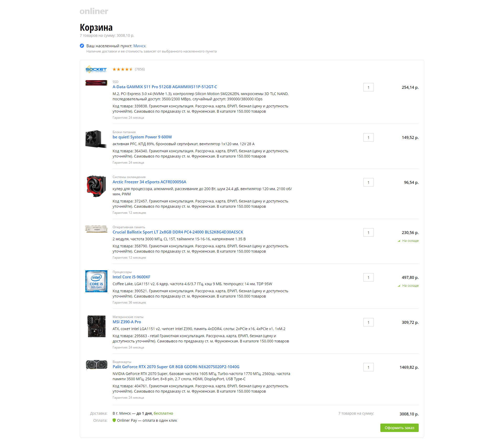Open the MSI motherboard thumbnail

96,326
